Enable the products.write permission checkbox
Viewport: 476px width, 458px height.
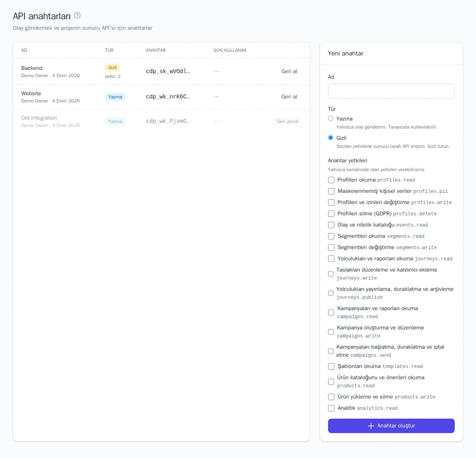(331, 397)
